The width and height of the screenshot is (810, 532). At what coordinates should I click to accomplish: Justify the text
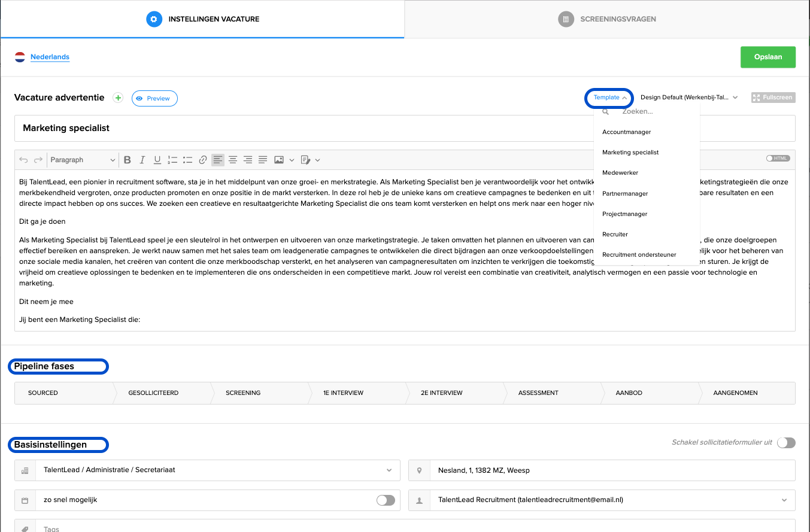tap(263, 160)
